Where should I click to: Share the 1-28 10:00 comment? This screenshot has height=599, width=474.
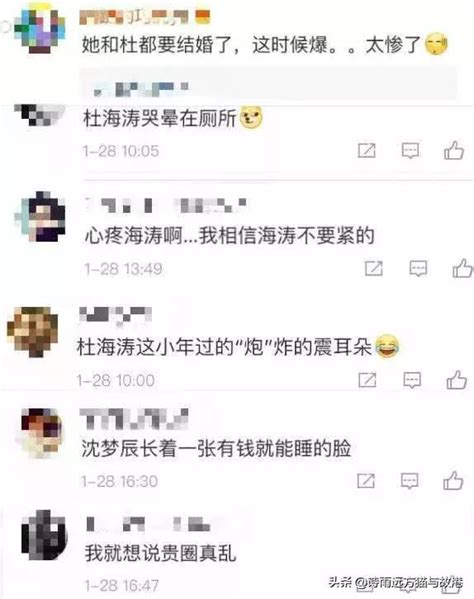pos(367,380)
